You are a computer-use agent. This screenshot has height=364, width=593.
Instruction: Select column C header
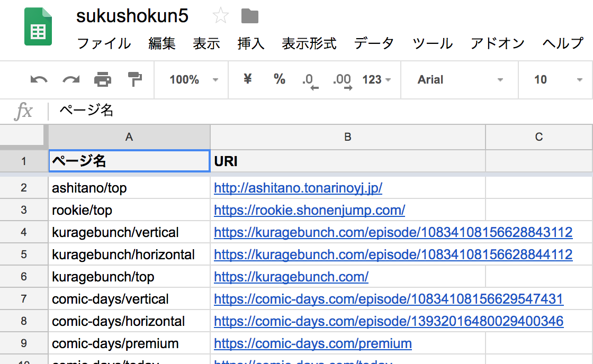539,137
